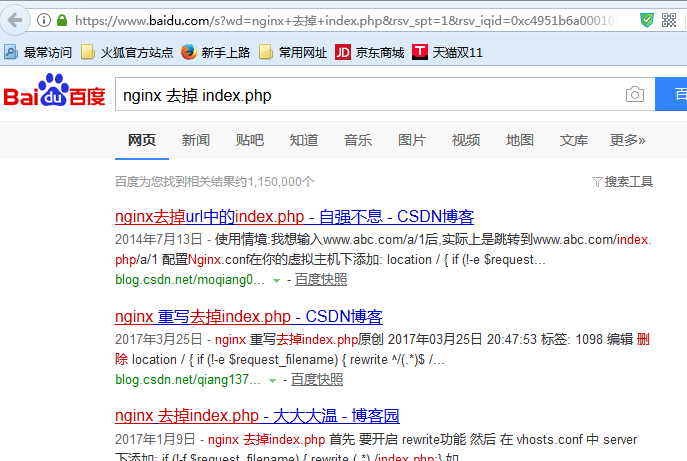Click source URL blog.csdn.net/qiang137...

pyautogui.click(x=188, y=379)
